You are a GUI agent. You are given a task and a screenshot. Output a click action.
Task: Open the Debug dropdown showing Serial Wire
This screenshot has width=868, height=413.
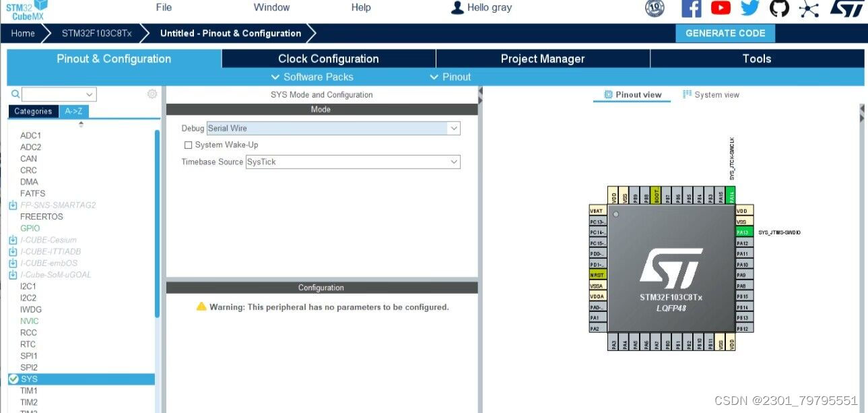click(x=333, y=128)
